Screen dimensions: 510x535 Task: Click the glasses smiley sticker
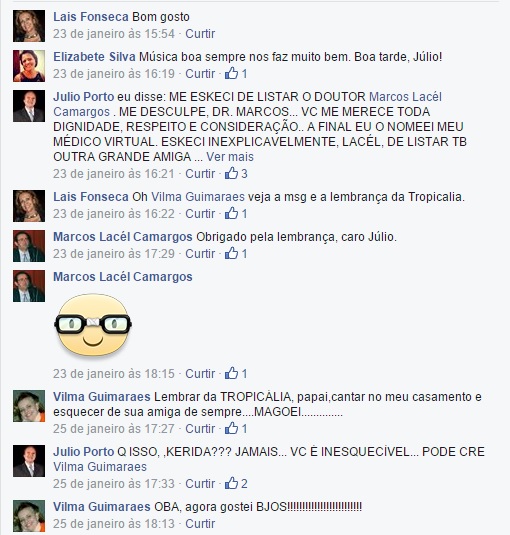[x=93, y=325]
